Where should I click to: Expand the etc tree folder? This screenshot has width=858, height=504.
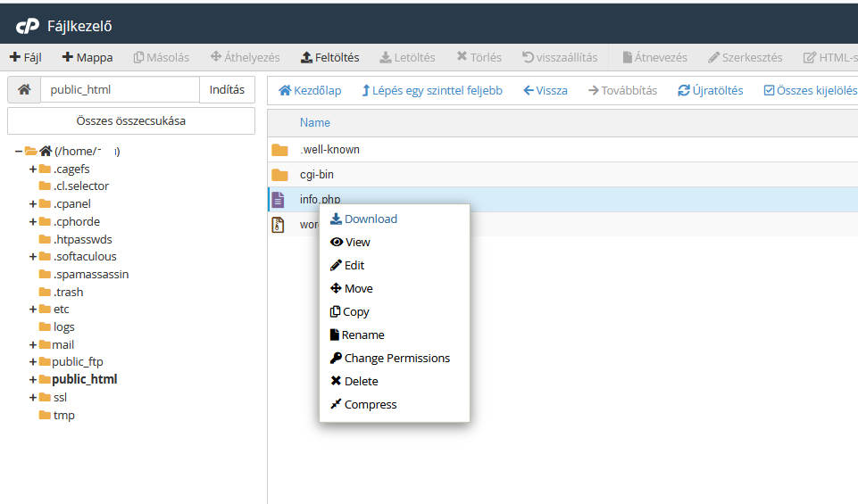point(33,310)
